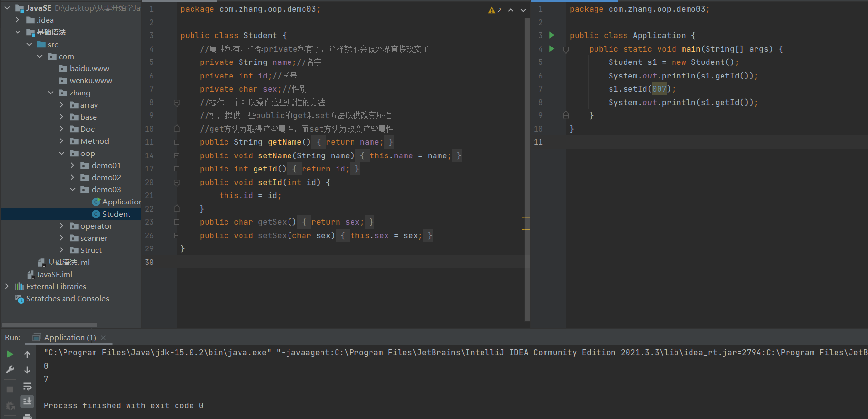Expand the folded getName method in gutter
The image size is (868, 419).
point(177,142)
